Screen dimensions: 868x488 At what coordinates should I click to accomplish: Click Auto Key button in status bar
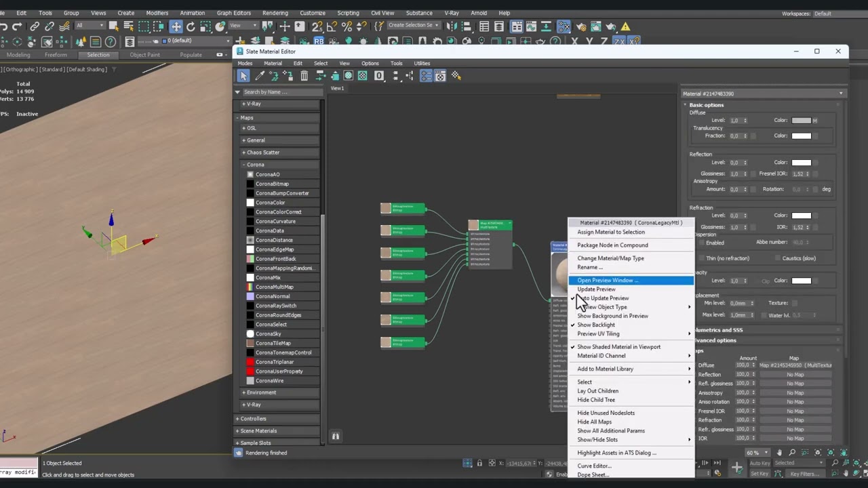pyautogui.click(x=759, y=464)
